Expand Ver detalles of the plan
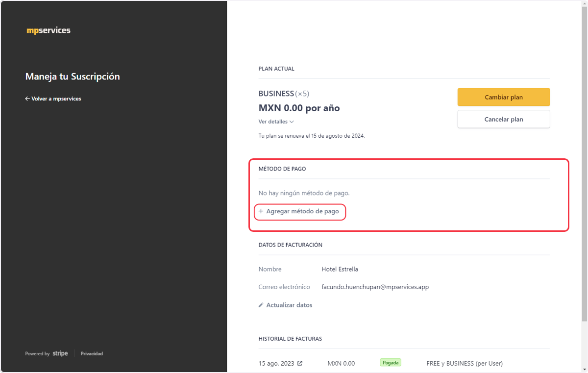 tap(276, 122)
